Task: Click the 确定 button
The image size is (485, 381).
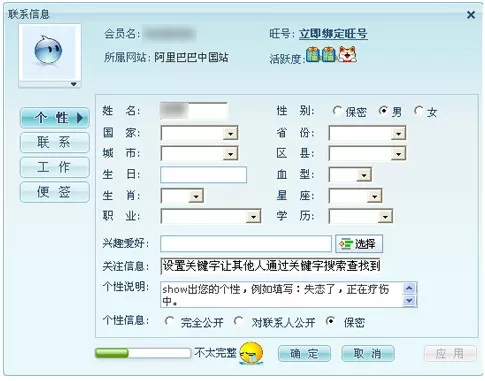Action: click(304, 353)
